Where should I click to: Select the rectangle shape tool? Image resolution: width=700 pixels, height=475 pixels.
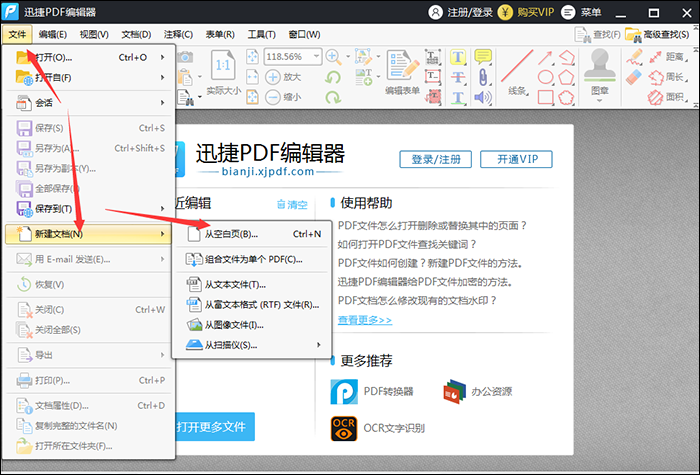(546, 97)
